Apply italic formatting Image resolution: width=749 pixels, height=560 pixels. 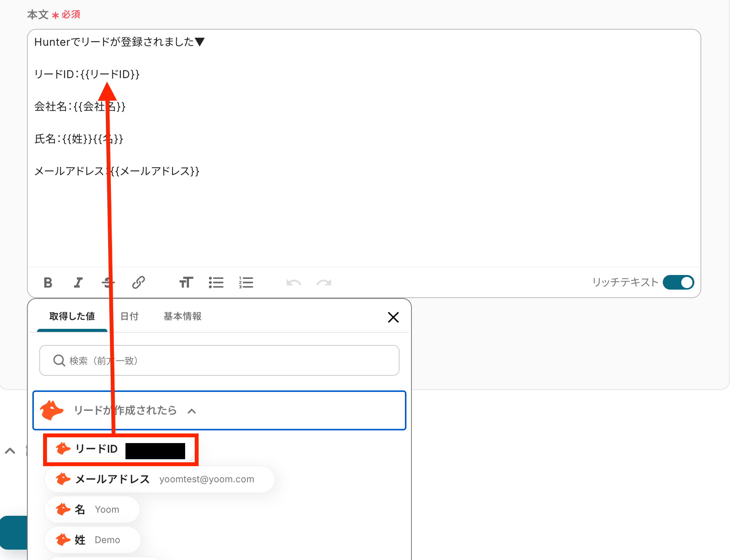[78, 283]
